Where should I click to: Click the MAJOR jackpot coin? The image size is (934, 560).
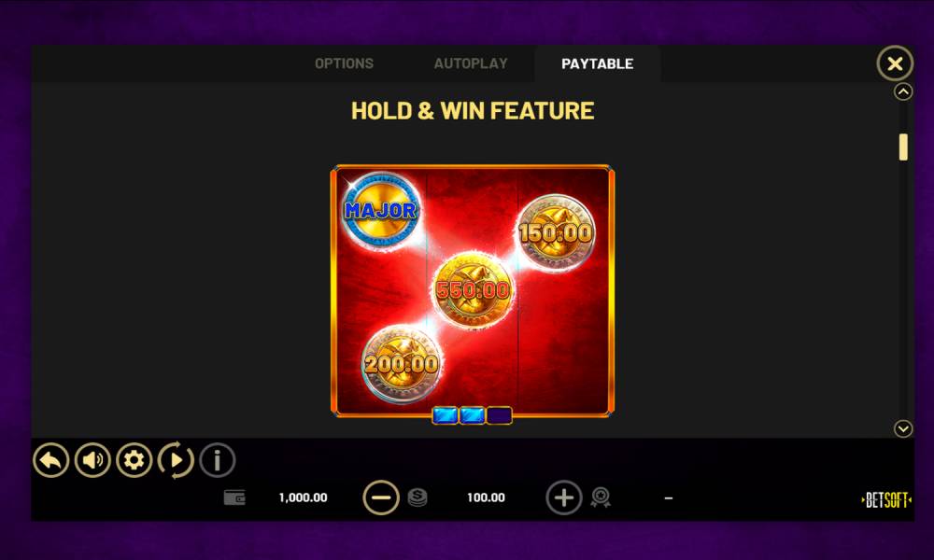tap(381, 210)
